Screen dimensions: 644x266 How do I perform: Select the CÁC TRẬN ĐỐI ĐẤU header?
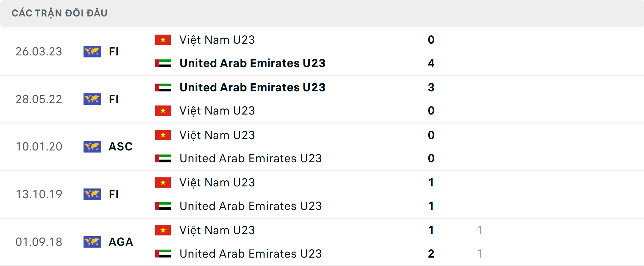click(x=60, y=13)
